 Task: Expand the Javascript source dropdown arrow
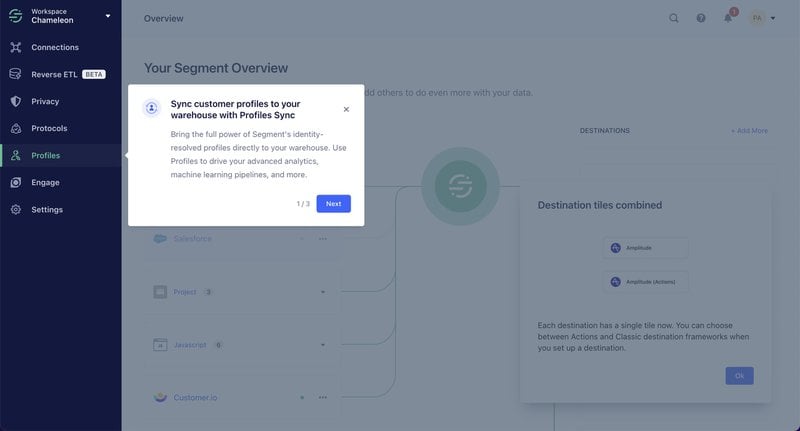pos(323,345)
